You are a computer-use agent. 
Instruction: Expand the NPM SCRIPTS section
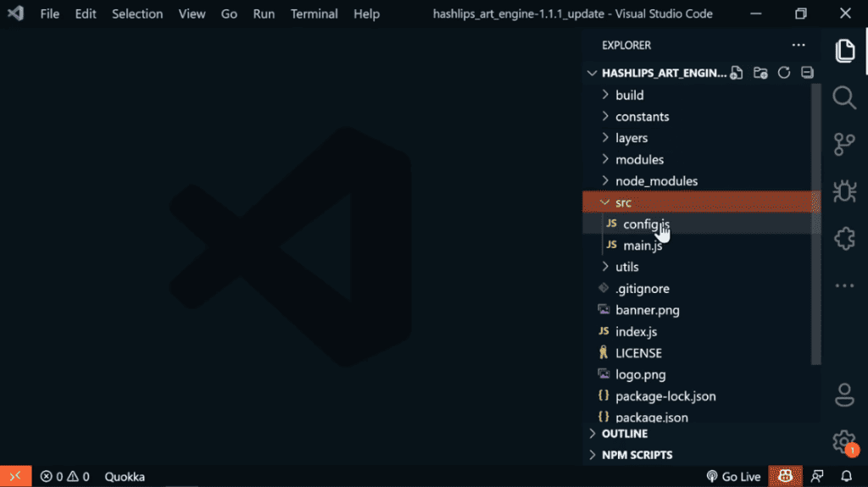(701, 455)
